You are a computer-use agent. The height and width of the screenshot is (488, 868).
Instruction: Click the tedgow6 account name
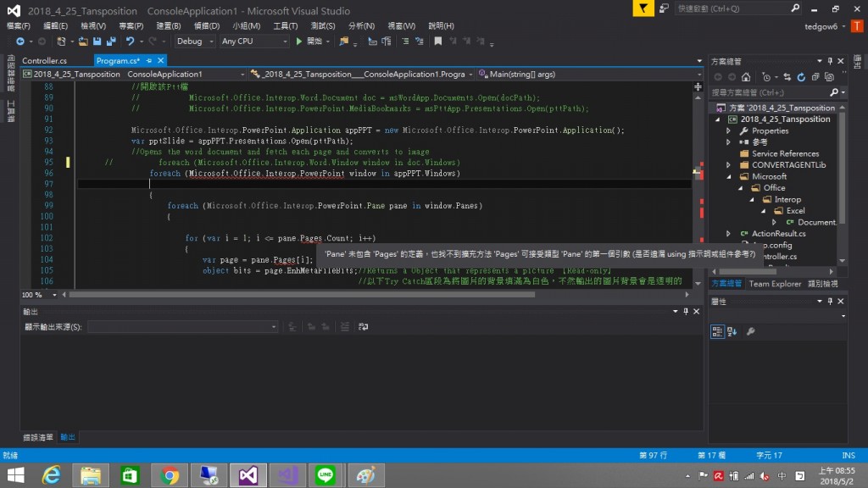click(821, 26)
